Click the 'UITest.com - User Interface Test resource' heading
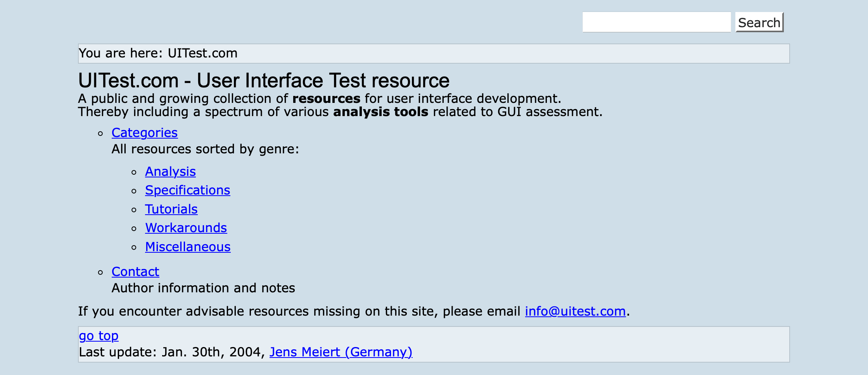 click(x=264, y=80)
